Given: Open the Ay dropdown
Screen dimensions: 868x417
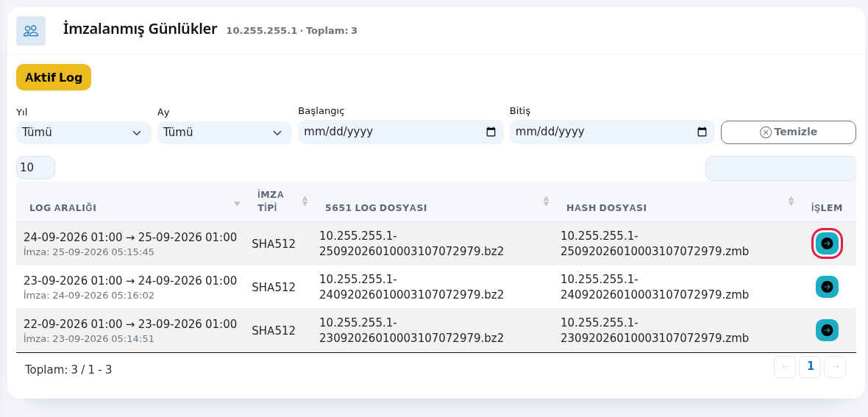Looking at the screenshot, I should coord(225,133).
